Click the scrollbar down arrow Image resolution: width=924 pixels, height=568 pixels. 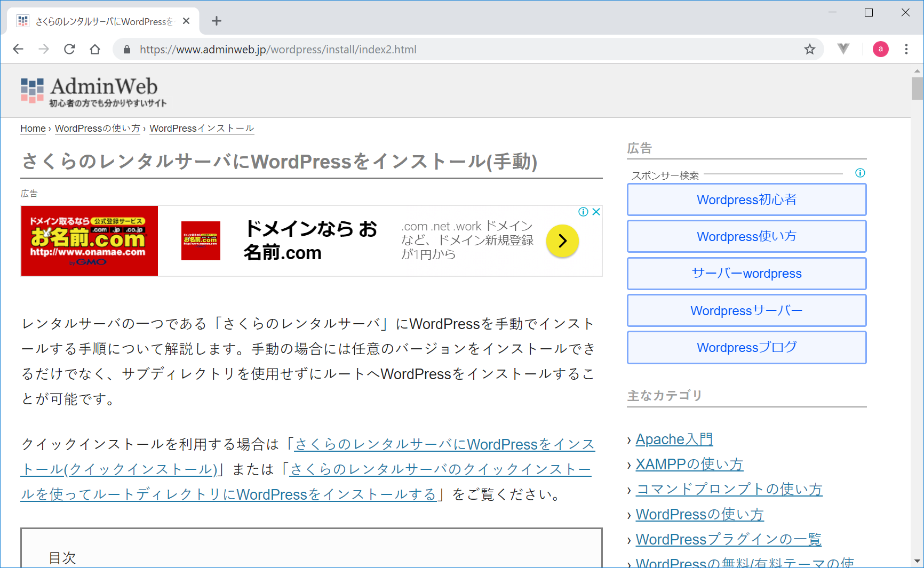click(917, 561)
